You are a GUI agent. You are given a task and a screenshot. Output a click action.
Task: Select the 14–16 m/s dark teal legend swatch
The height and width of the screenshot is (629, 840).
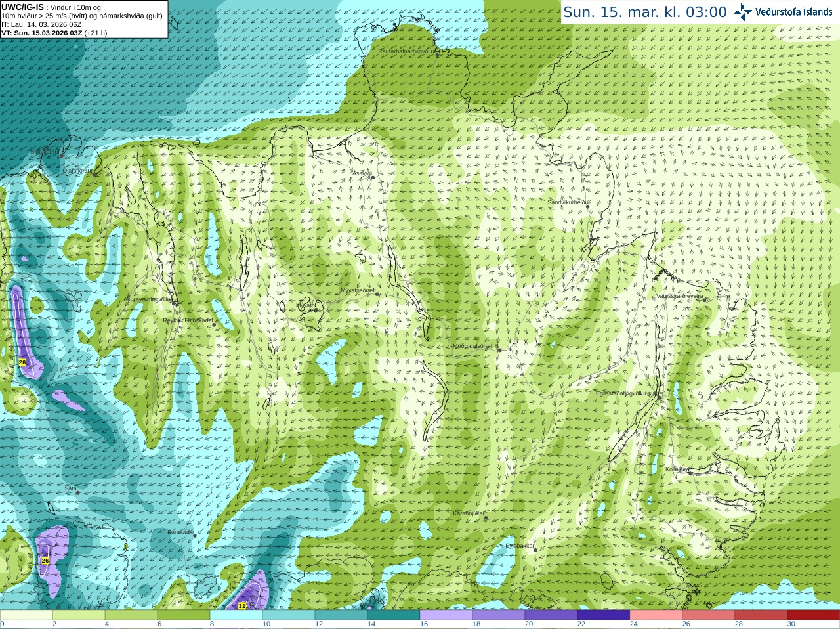click(x=394, y=615)
